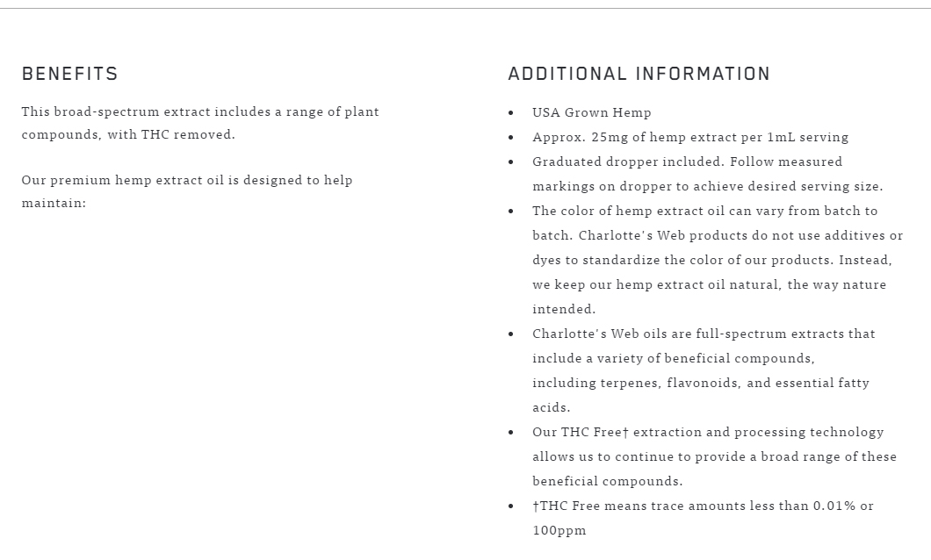Click "markings on dropper" instruction line
The image size is (931, 560).
707,186
